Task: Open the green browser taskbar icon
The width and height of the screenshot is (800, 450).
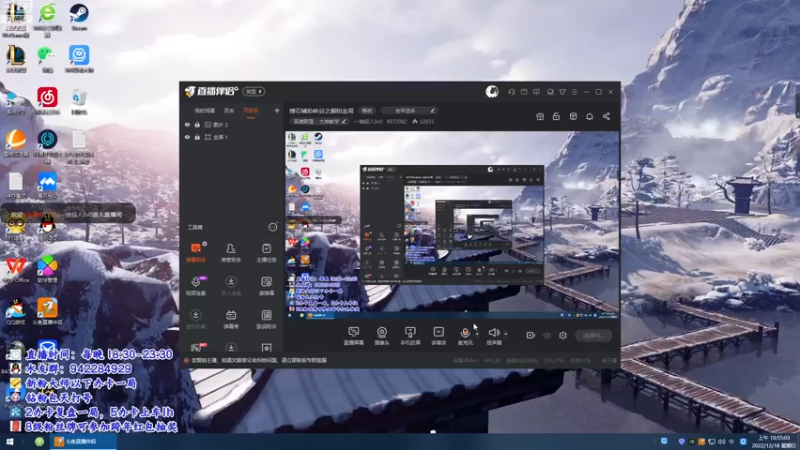Action: [x=39, y=442]
